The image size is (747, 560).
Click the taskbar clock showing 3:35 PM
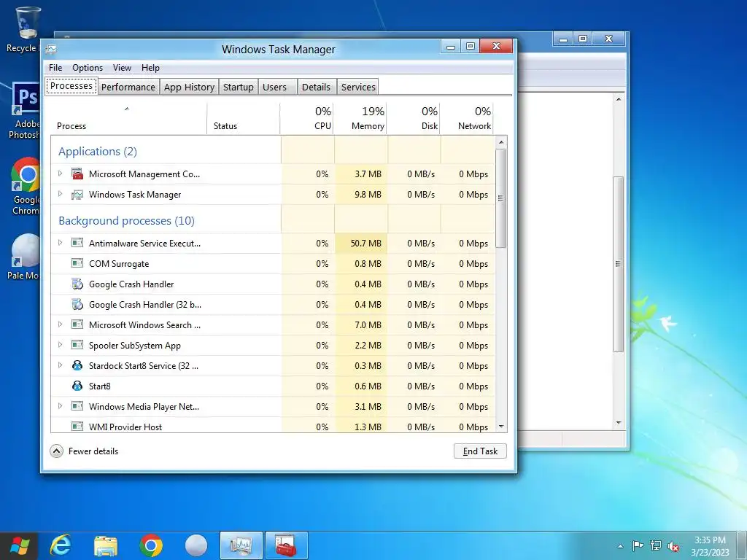click(710, 545)
